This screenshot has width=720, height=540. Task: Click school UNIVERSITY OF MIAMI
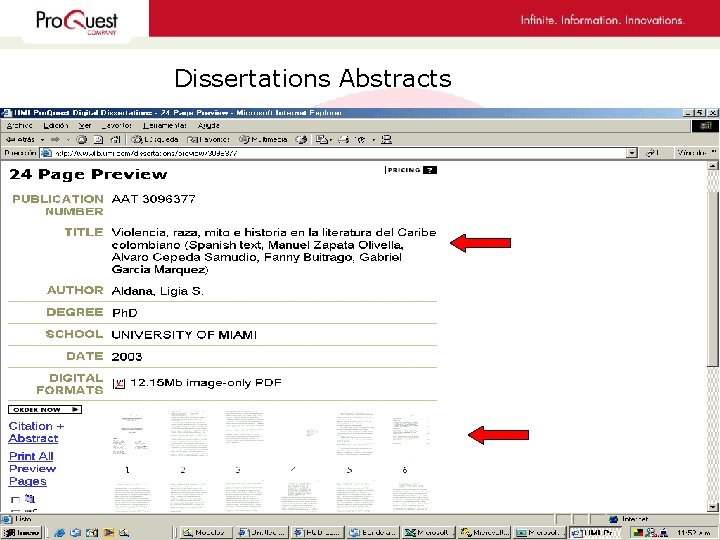184,335
